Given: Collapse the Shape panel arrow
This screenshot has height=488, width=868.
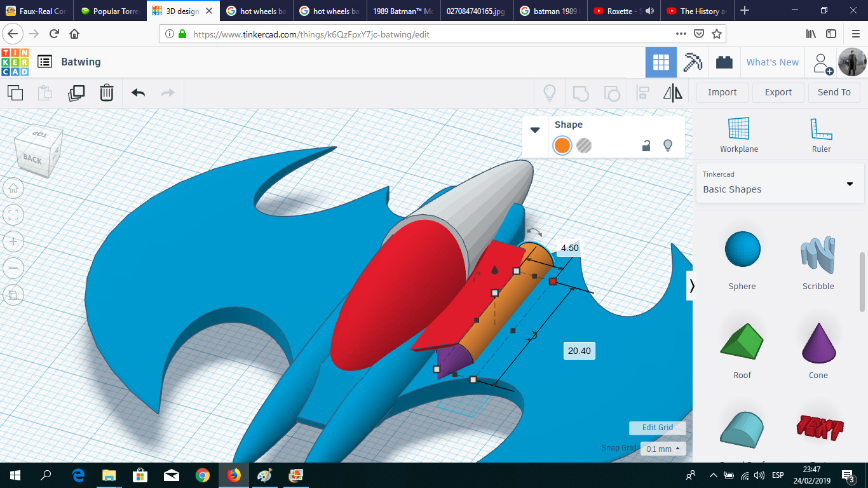Looking at the screenshot, I should click(x=535, y=130).
